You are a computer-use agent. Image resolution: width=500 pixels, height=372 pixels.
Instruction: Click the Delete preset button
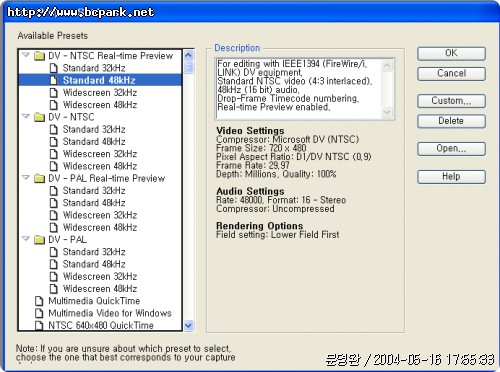(x=451, y=121)
